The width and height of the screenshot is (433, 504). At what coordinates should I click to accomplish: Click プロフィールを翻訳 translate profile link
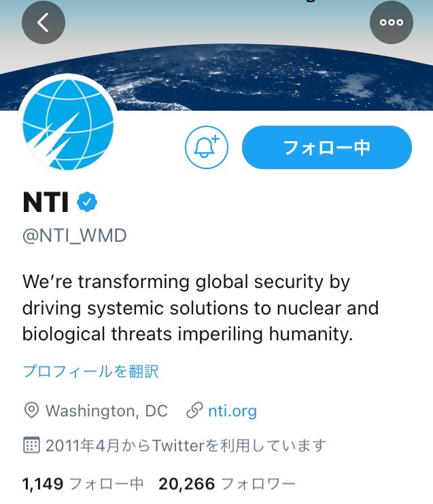click(x=90, y=372)
